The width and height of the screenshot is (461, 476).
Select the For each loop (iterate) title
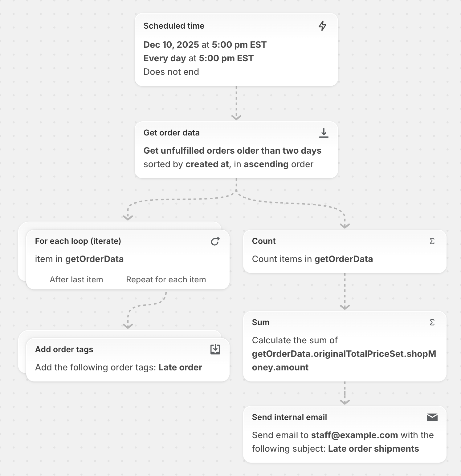tap(78, 241)
